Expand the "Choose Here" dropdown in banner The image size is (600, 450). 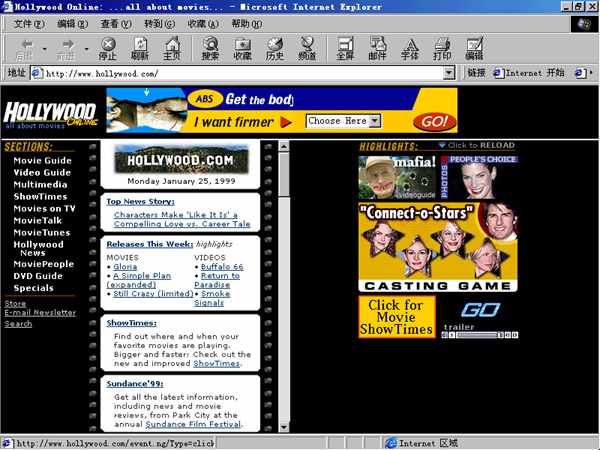(375, 121)
